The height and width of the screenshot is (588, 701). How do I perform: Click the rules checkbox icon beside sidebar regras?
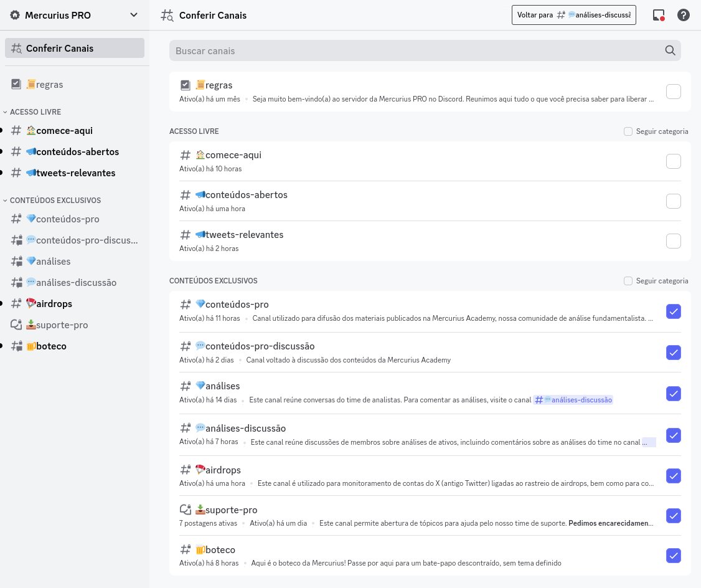click(x=16, y=84)
